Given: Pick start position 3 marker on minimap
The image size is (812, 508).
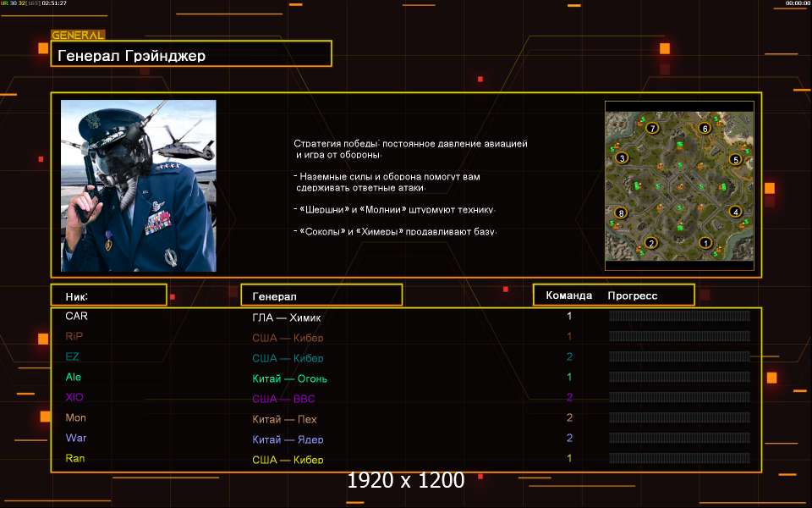Looking at the screenshot, I should 622,158.
